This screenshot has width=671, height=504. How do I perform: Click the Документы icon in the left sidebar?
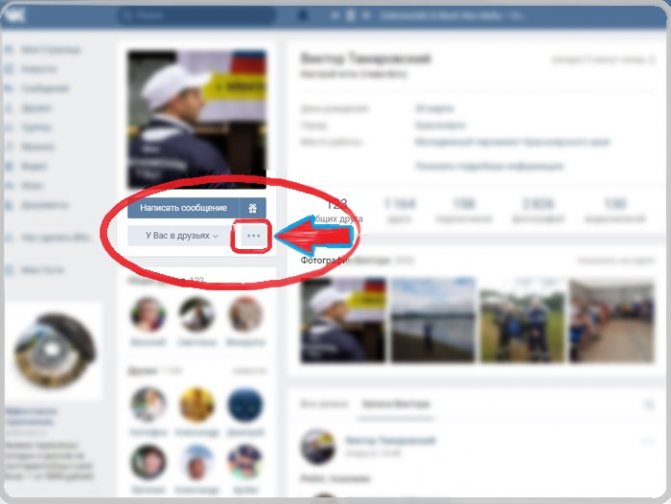click(x=9, y=205)
